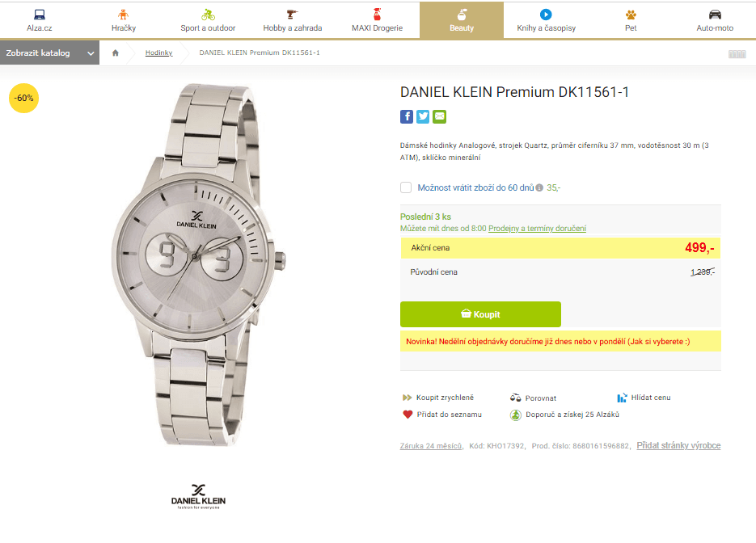Click the Porovnat scales icon
The height and width of the screenshot is (543, 756).
516,398
